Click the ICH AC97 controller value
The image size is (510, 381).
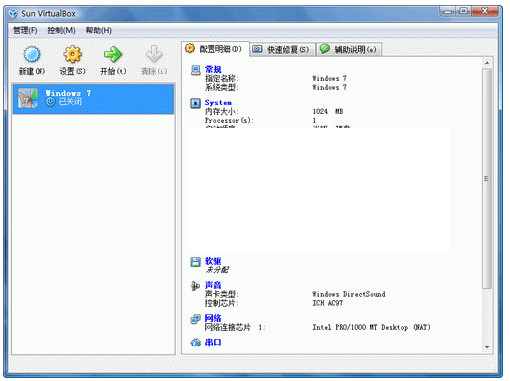click(x=327, y=303)
